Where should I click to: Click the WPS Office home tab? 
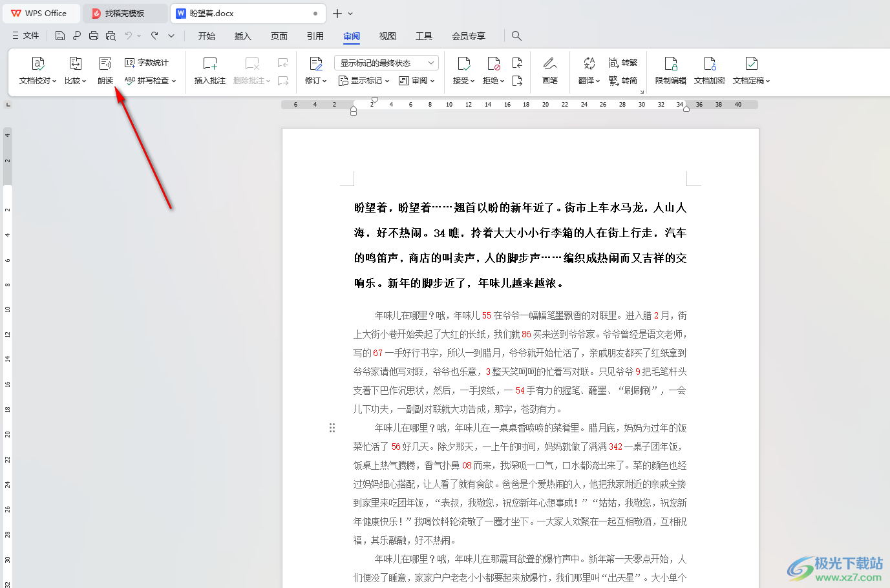click(x=41, y=13)
